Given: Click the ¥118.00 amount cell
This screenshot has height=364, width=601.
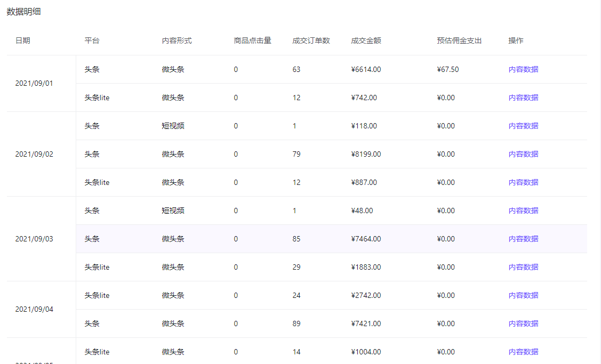Looking at the screenshot, I should (x=364, y=126).
